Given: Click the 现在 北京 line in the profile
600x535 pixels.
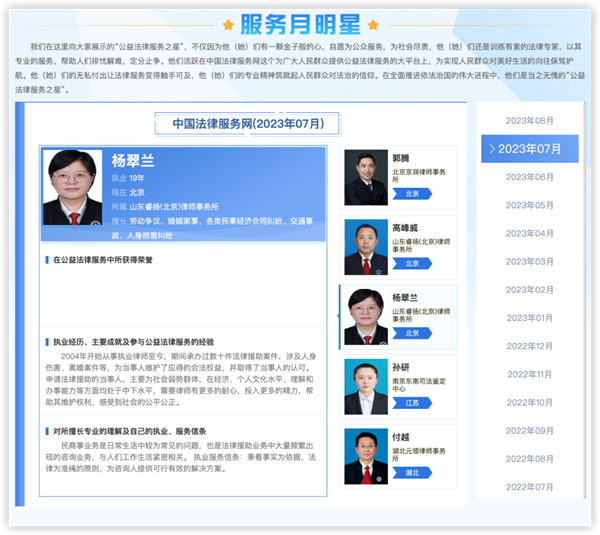Looking at the screenshot, I should pos(128,192).
